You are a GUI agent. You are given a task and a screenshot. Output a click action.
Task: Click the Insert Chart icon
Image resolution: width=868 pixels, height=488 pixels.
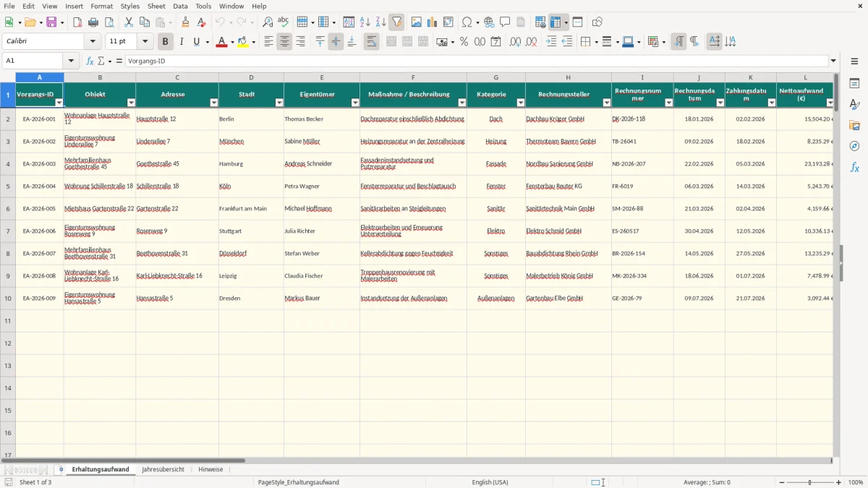pyautogui.click(x=433, y=22)
